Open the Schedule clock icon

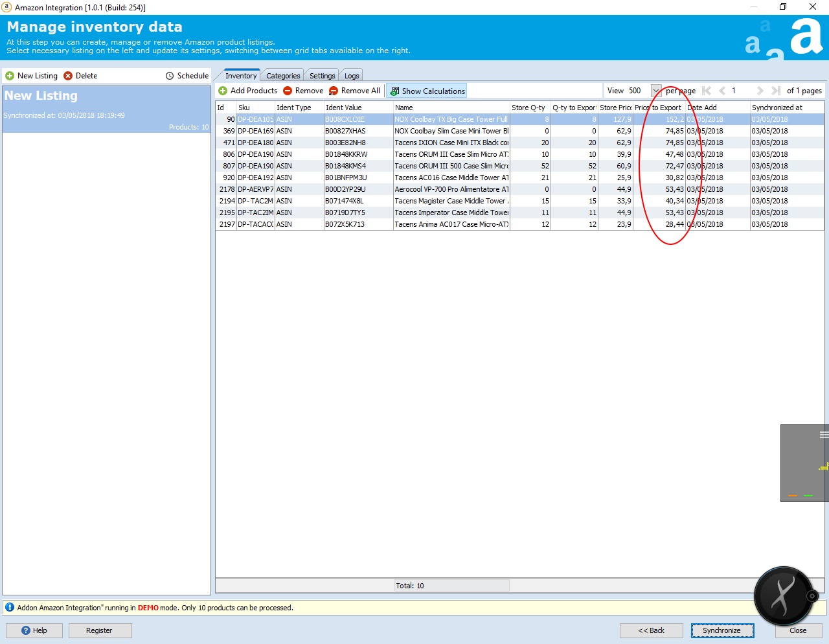point(170,76)
